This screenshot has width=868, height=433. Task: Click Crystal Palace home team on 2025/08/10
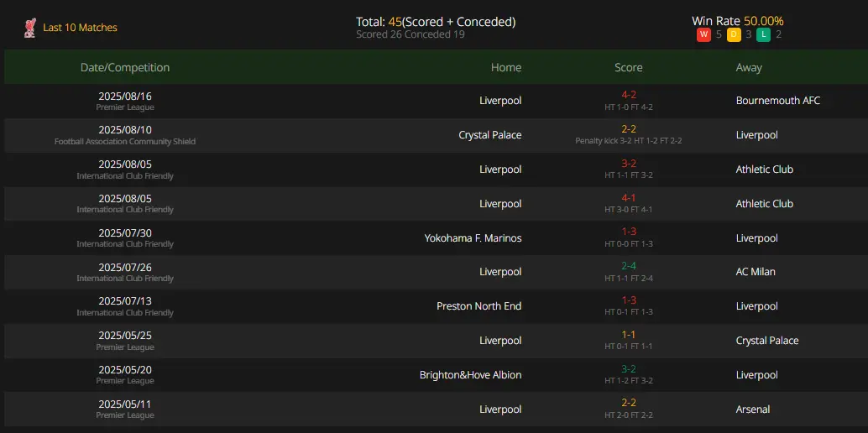(490, 135)
